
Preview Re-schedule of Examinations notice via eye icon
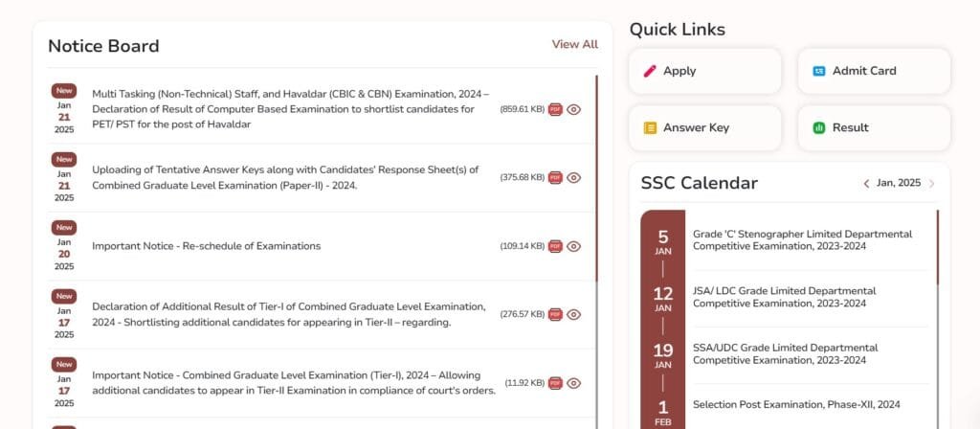[574, 246]
